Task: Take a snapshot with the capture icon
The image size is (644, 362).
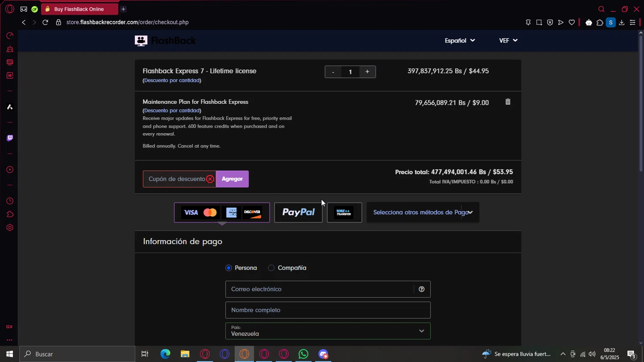Action: tap(539, 22)
